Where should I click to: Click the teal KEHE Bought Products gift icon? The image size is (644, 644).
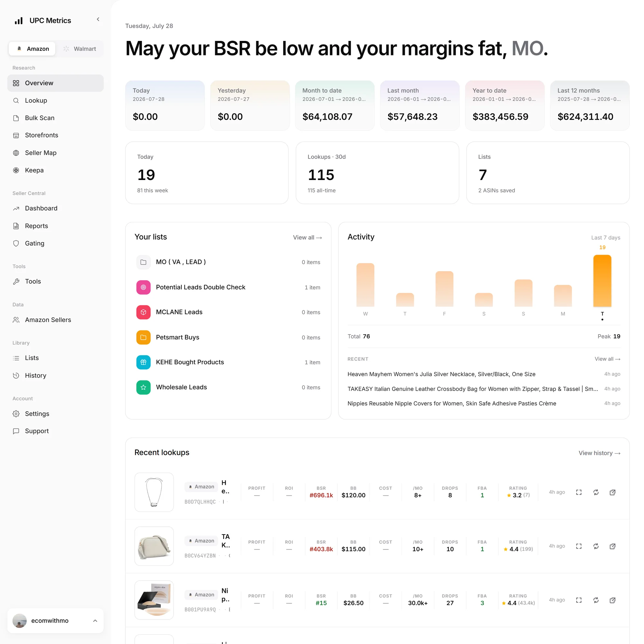[143, 362]
